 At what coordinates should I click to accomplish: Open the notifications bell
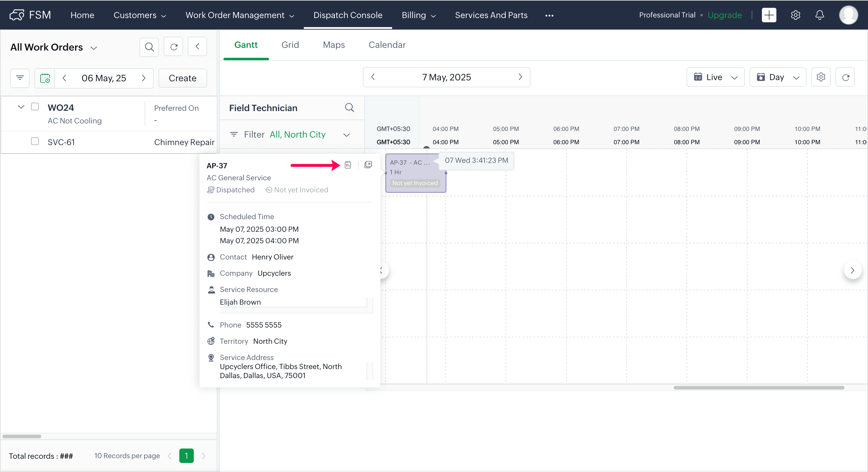pyautogui.click(x=819, y=15)
